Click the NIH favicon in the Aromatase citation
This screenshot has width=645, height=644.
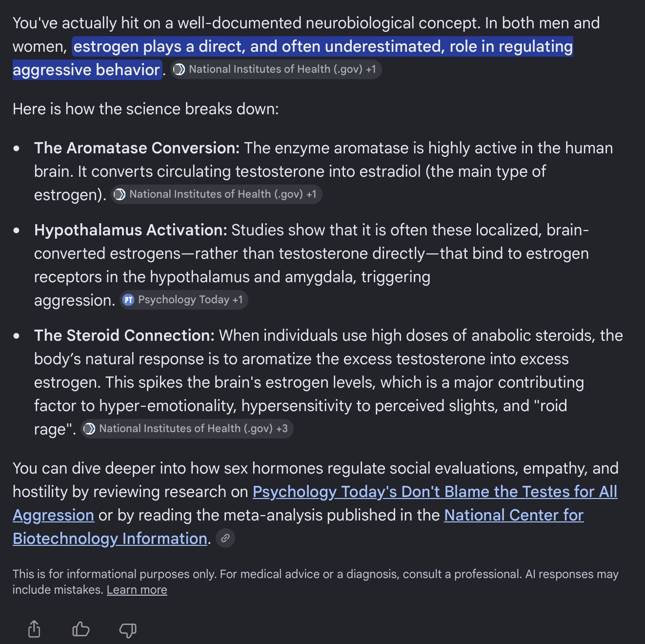coord(119,194)
